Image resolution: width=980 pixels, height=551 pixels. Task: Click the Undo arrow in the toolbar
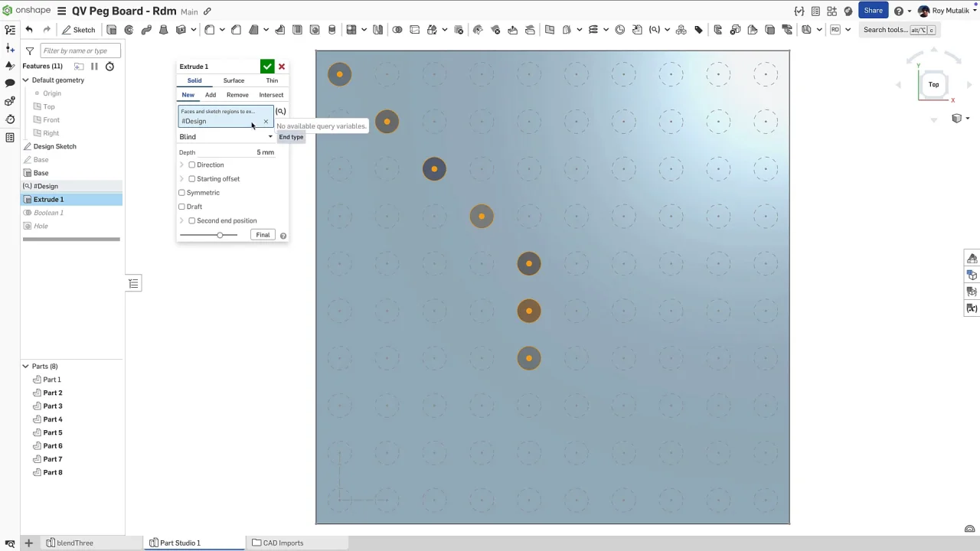tap(29, 30)
